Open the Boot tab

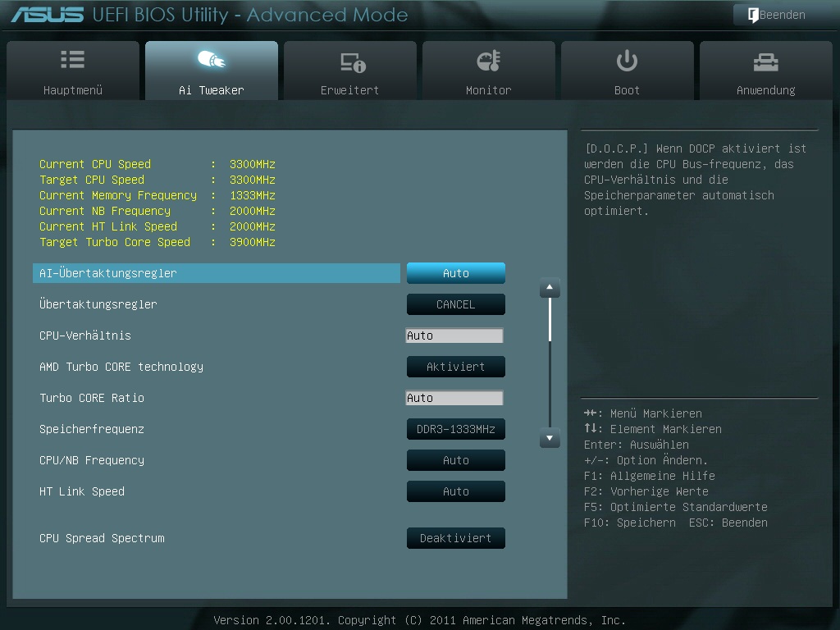627,71
